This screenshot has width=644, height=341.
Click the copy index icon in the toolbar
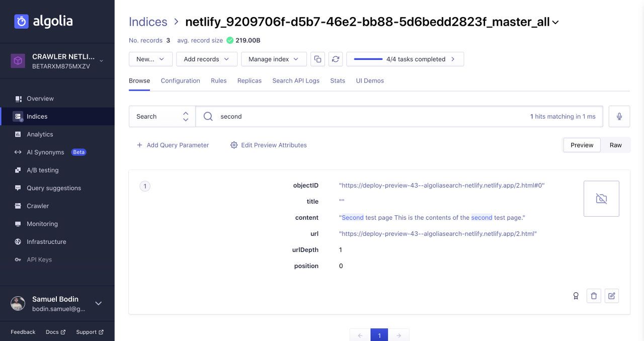[317, 59]
